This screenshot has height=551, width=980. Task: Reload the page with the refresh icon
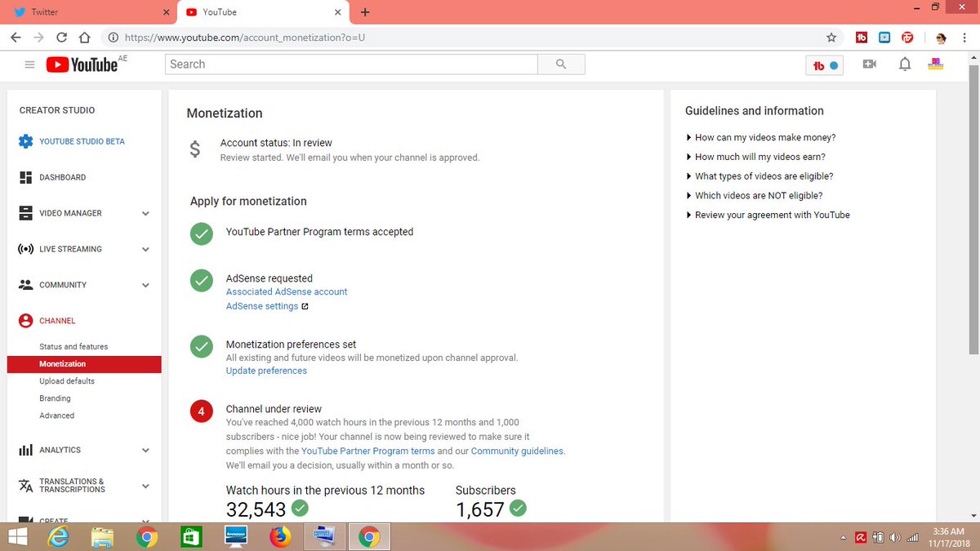61,38
